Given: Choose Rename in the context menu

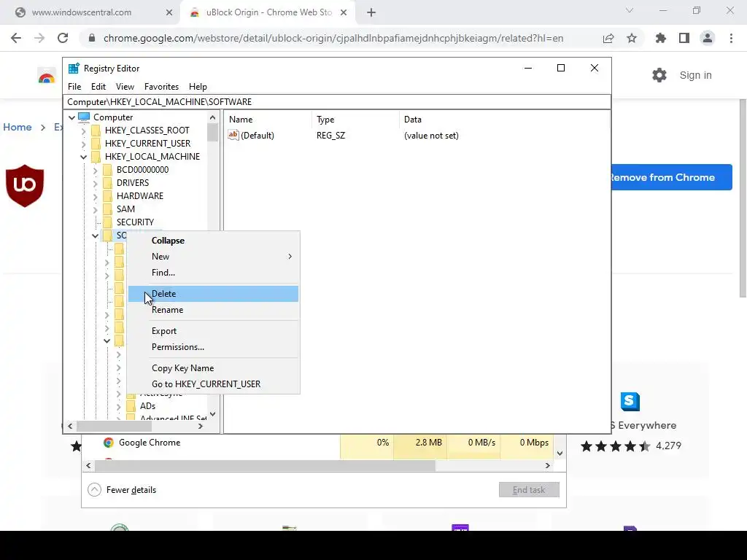Looking at the screenshot, I should tap(213, 309).
